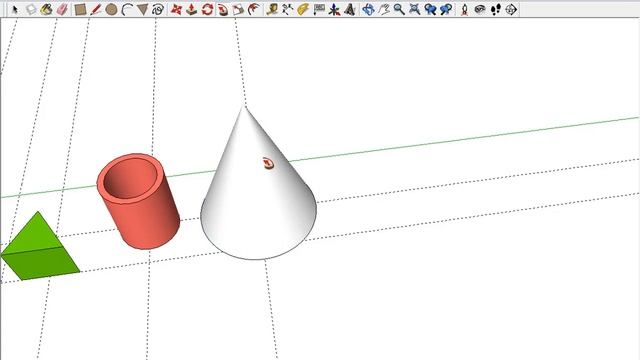
Task: Select the Push/Pull tool
Action: click(x=191, y=9)
